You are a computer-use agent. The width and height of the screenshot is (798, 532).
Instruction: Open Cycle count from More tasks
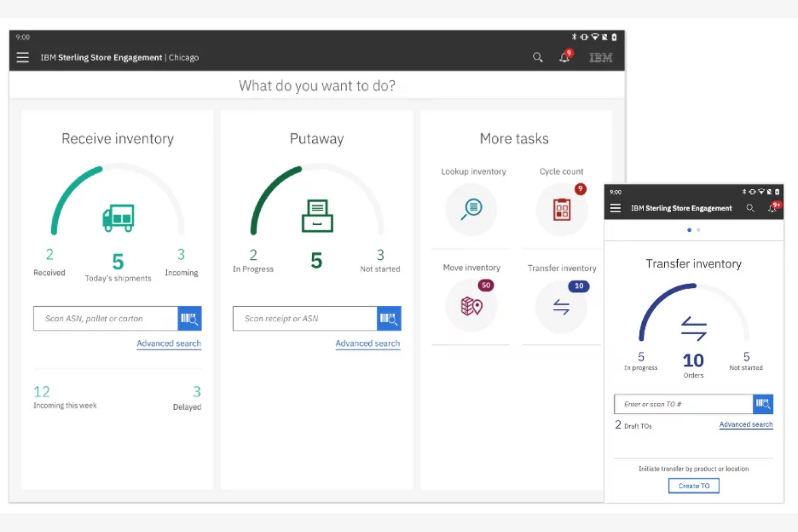tap(561, 210)
